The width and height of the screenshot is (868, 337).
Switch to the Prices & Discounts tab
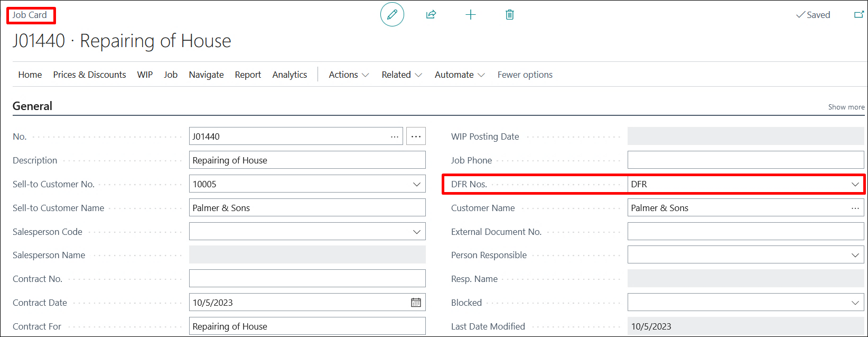click(x=89, y=75)
